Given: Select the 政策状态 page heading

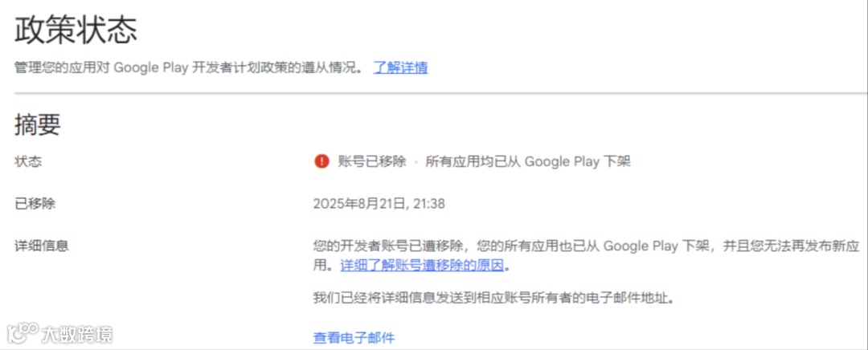Looking at the screenshot, I should coord(76,30).
